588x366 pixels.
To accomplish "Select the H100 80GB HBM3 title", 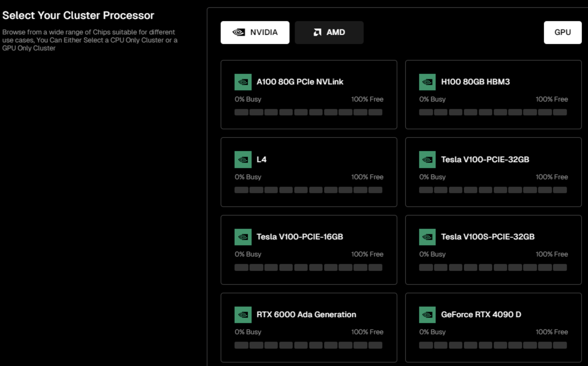I will [x=475, y=82].
